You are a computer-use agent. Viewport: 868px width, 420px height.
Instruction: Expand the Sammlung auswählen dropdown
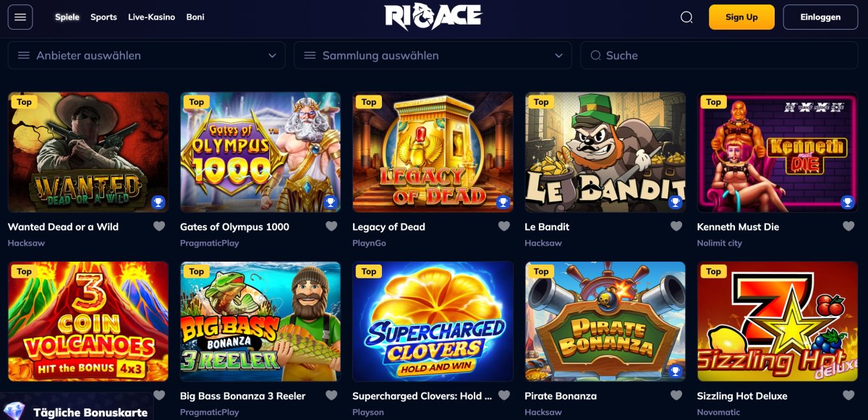click(x=433, y=55)
